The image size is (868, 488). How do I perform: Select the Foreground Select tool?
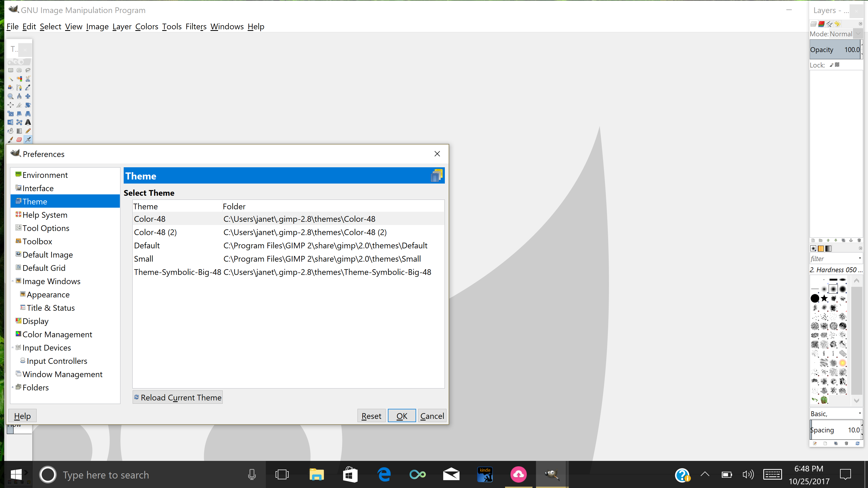[x=11, y=88]
